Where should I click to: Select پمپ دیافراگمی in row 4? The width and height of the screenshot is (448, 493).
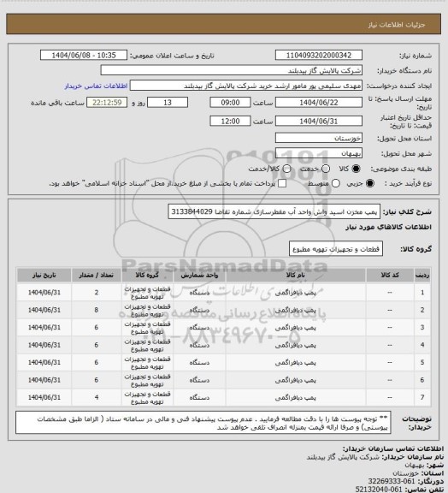click(295, 345)
